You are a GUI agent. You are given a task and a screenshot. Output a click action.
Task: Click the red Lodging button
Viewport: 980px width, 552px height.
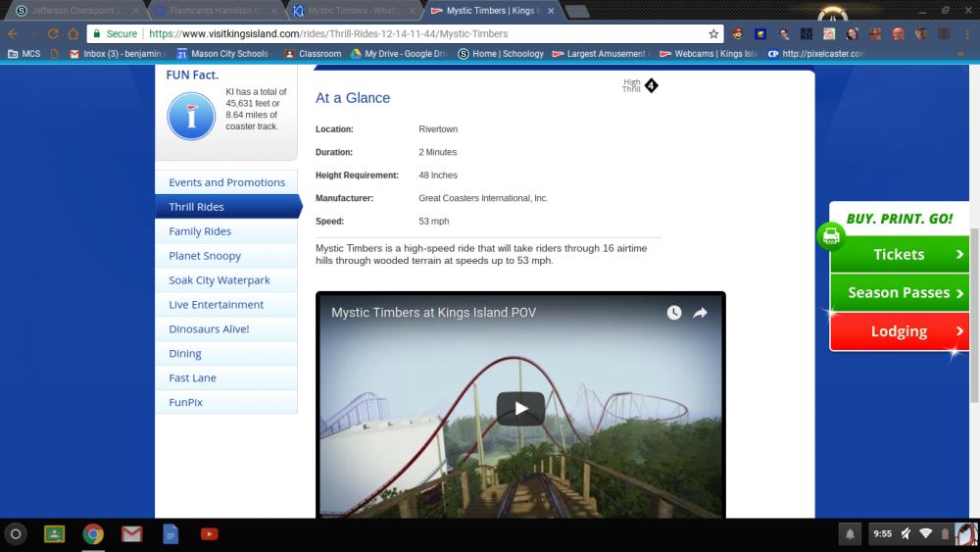tap(900, 331)
